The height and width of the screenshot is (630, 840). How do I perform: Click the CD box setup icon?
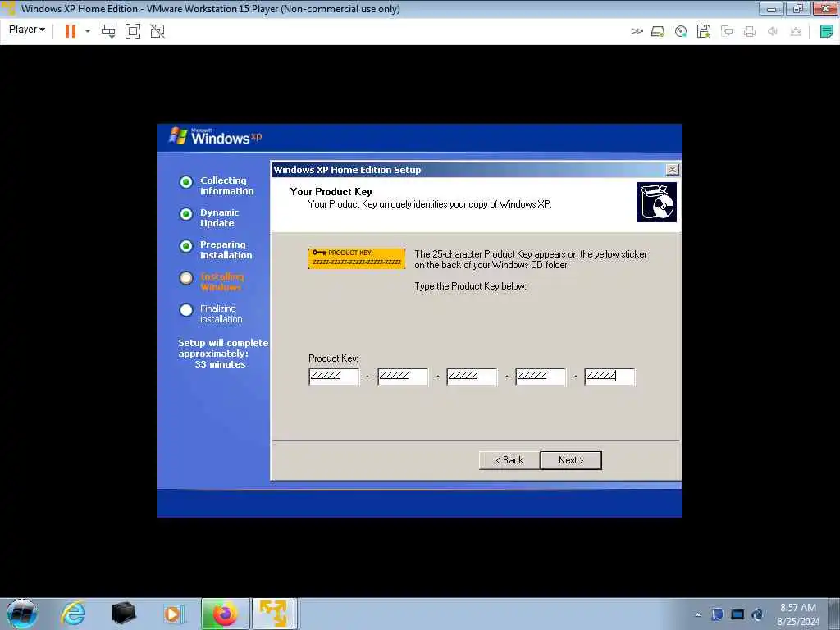[656, 202]
